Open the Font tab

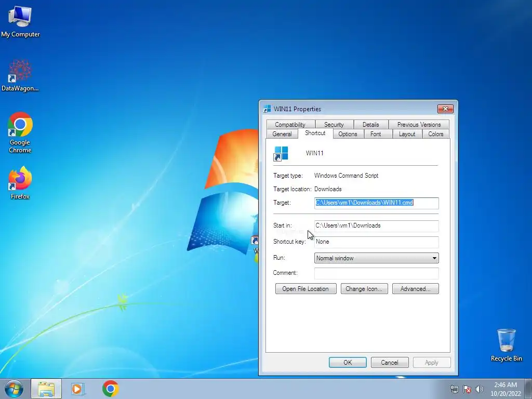coord(376,134)
